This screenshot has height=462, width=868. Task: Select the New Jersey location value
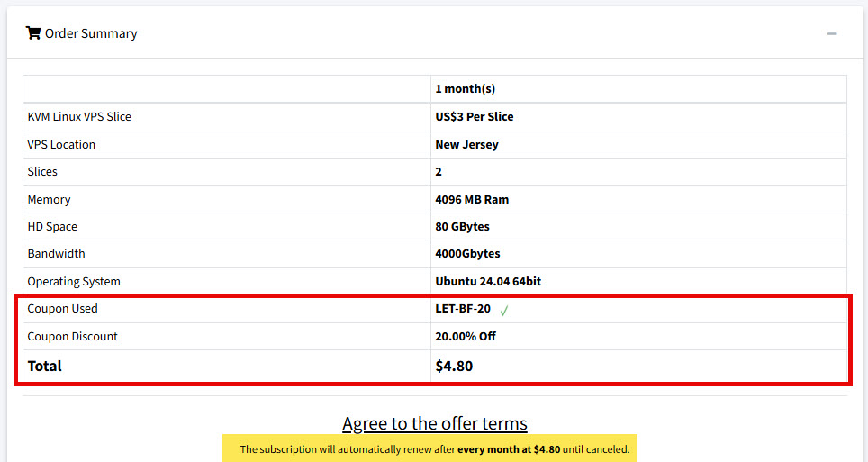(466, 144)
